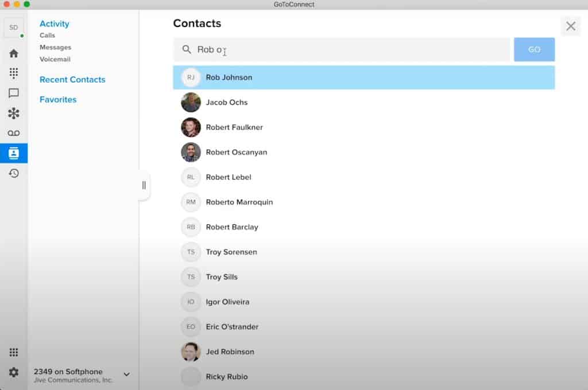Open call history via the clock icon

pos(14,173)
